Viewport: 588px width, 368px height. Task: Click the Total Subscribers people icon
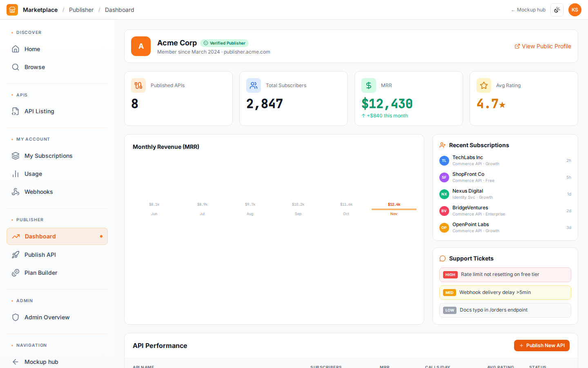click(x=254, y=85)
